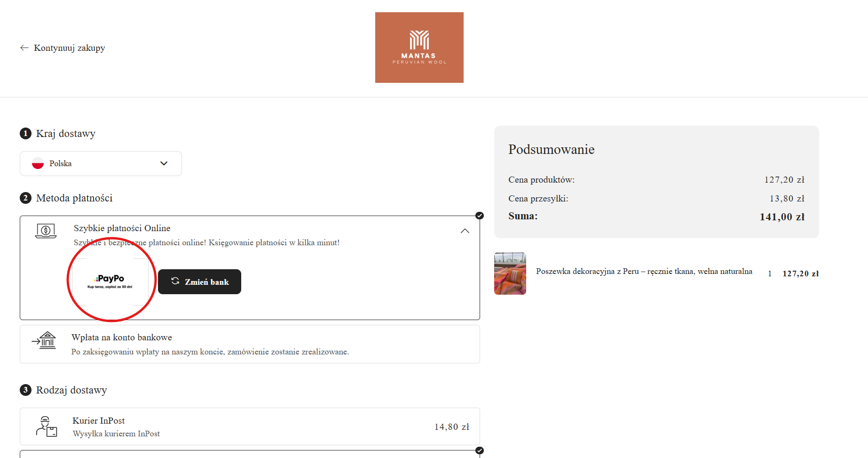
Task: Click the InPost courier delivery icon
Action: coord(47,426)
